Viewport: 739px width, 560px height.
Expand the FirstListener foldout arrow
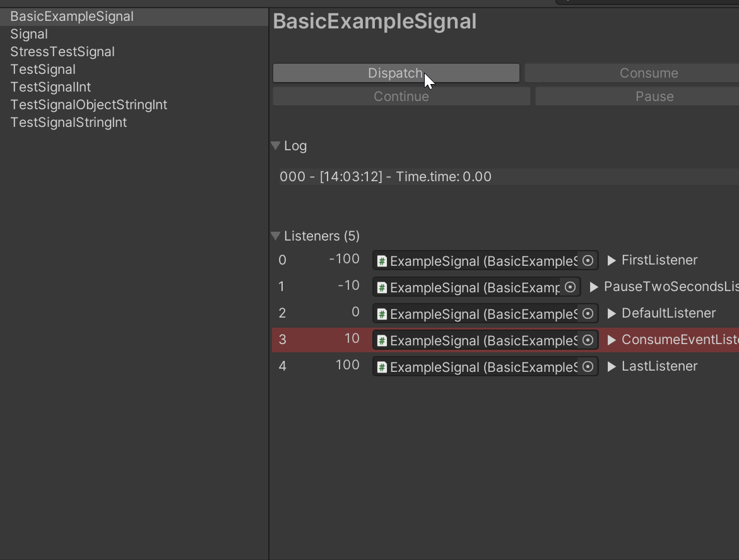pyautogui.click(x=612, y=260)
